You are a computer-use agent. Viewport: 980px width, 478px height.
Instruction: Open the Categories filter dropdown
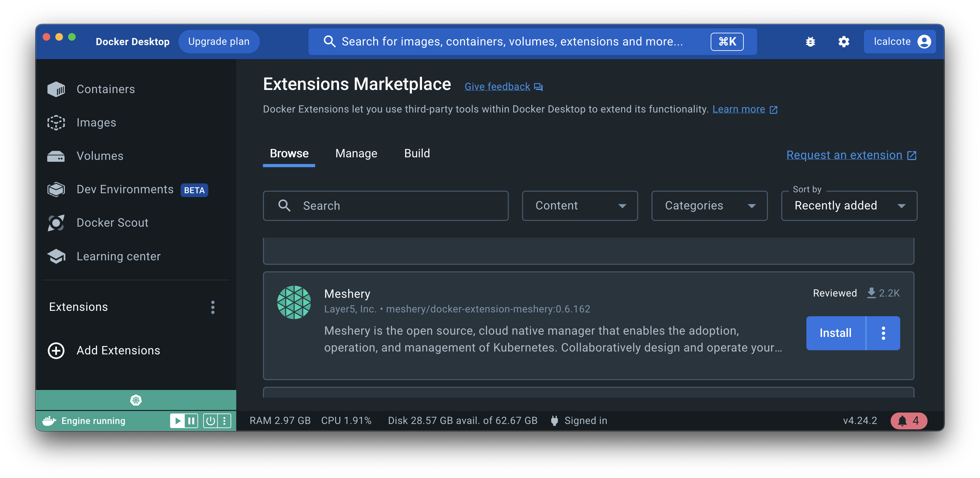point(709,206)
